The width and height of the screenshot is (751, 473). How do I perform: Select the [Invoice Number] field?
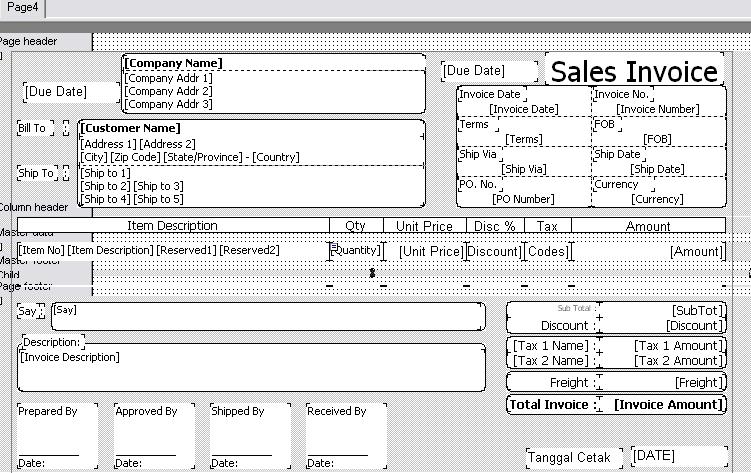pyautogui.click(x=657, y=109)
